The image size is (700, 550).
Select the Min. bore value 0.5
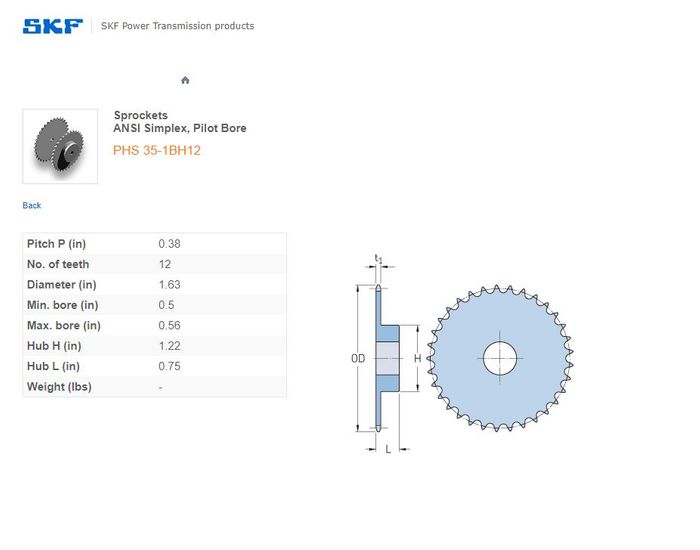(166, 305)
